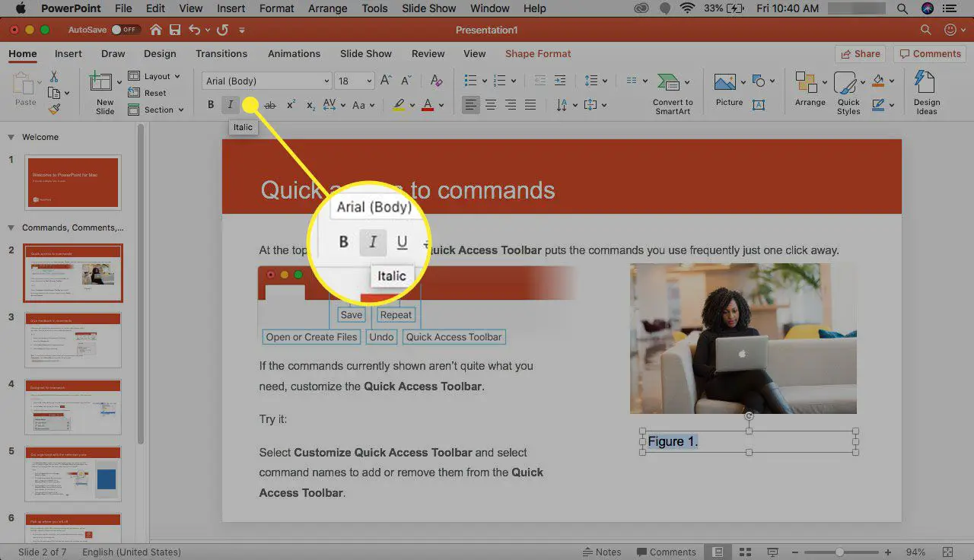
Task: Switch to the Transitions tab
Action: tap(221, 53)
